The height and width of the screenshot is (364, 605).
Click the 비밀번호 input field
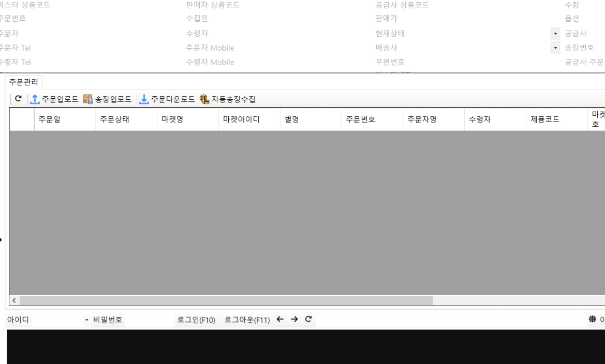coord(149,320)
